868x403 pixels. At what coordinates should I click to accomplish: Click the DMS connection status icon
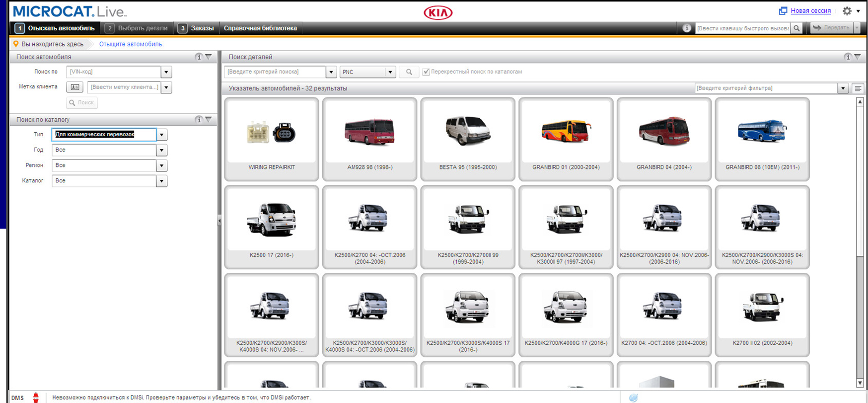coord(35,397)
